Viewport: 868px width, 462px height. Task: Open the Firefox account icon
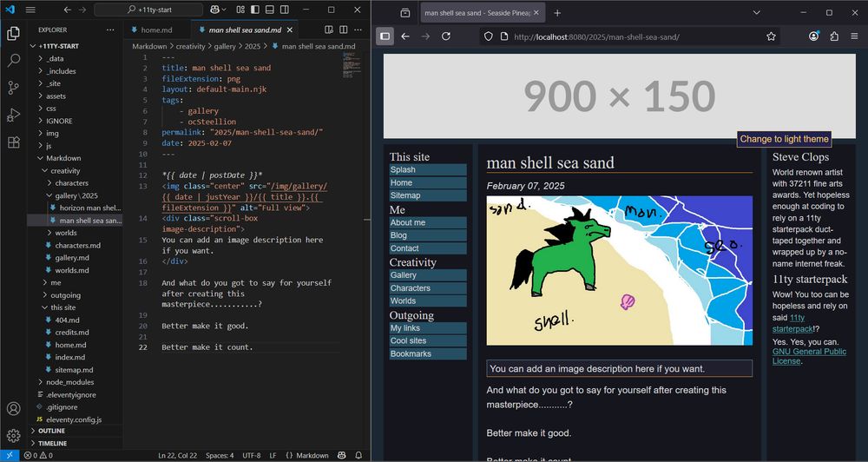(x=813, y=36)
